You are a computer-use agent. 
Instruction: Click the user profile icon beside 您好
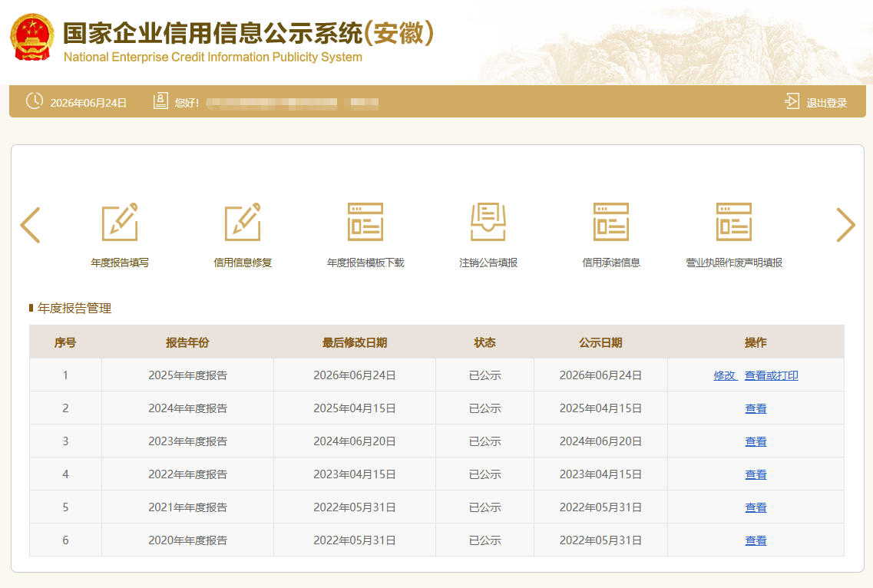[x=160, y=101]
